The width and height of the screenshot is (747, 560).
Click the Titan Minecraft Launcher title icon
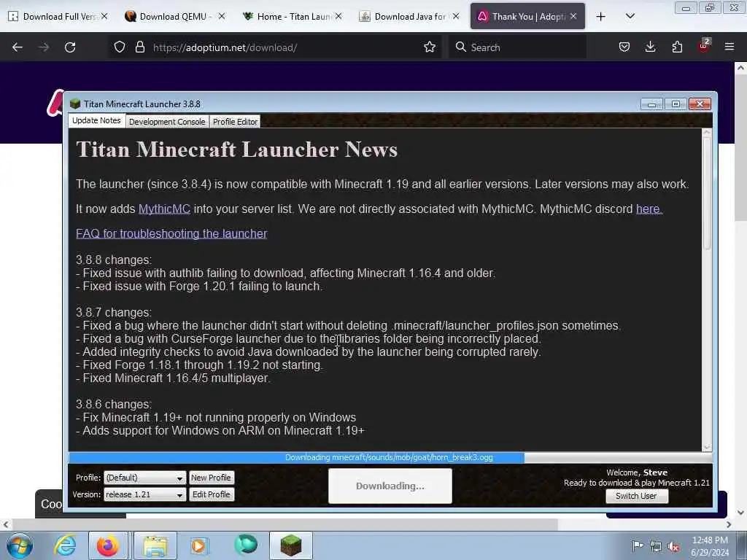(75, 104)
